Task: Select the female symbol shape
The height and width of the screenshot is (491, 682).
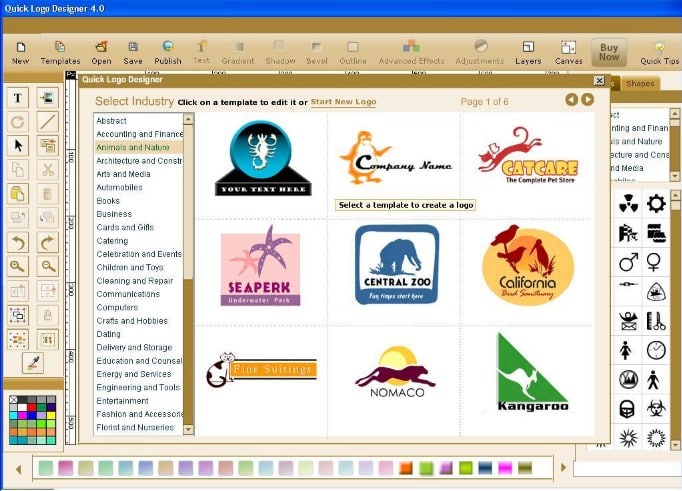Action: 654,262
